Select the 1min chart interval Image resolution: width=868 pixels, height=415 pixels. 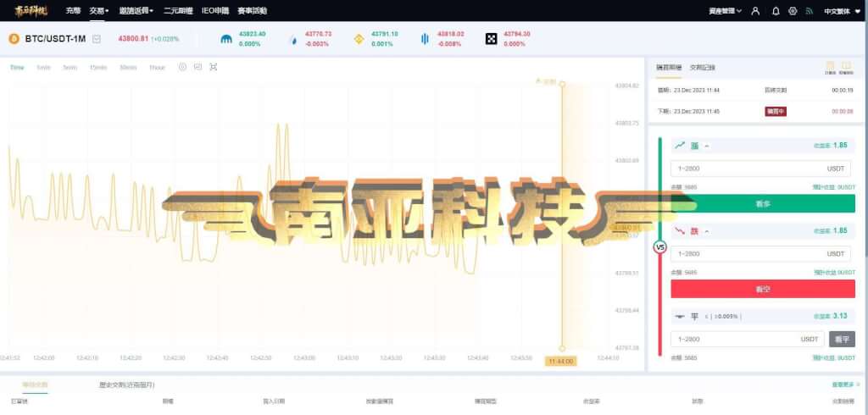click(x=44, y=68)
